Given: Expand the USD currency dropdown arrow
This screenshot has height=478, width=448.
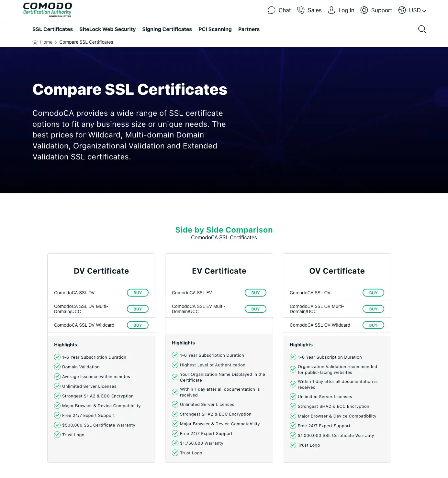Looking at the screenshot, I should pyautogui.click(x=424, y=11).
